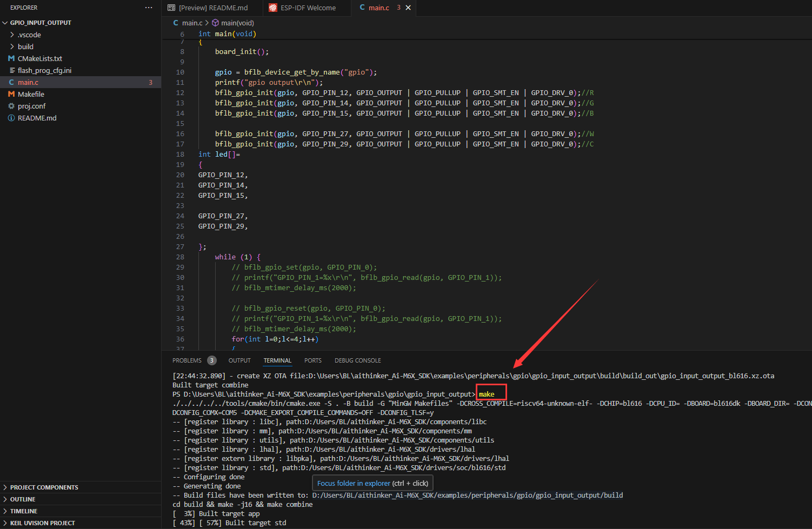Click the 'int led[]=' code line
Viewport: 812px width, 529px height.
[219, 155]
